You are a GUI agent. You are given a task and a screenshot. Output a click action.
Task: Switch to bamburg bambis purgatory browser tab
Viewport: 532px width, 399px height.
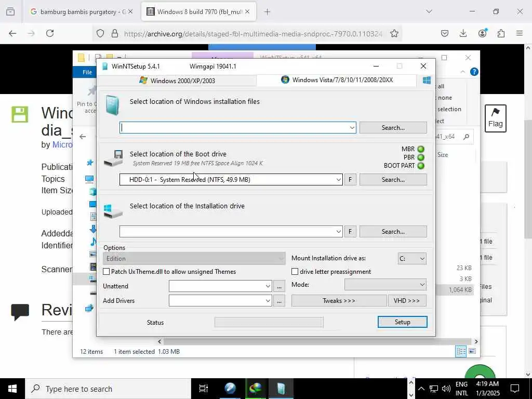pos(82,11)
